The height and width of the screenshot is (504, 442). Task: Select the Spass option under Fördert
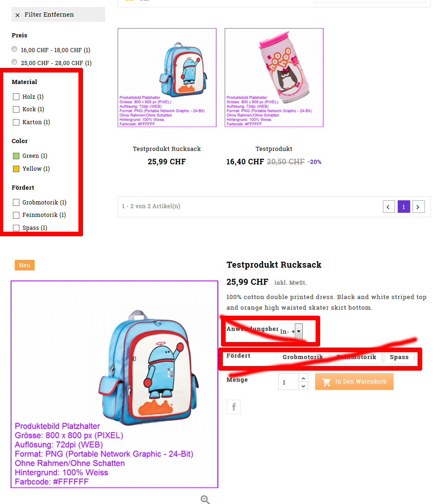(x=399, y=357)
